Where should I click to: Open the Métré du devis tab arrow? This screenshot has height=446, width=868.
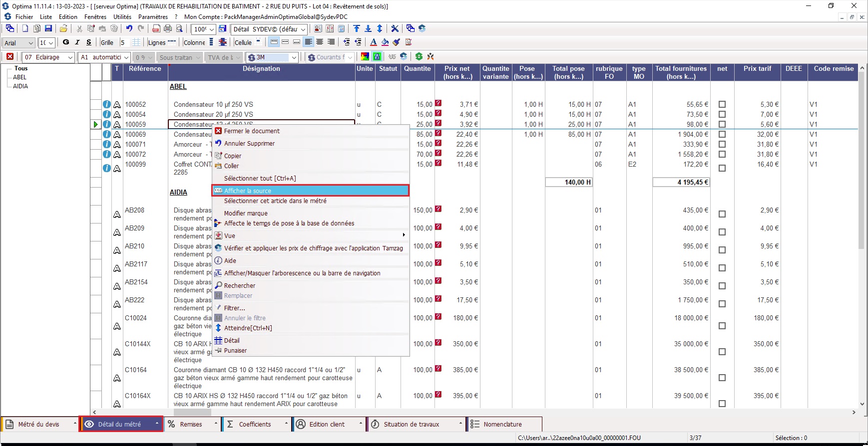[75, 424]
